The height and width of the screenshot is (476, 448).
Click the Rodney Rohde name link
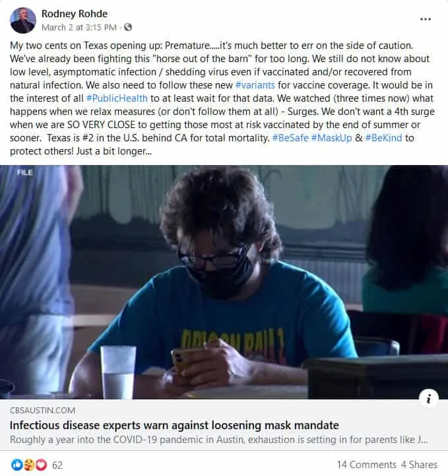(x=75, y=14)
